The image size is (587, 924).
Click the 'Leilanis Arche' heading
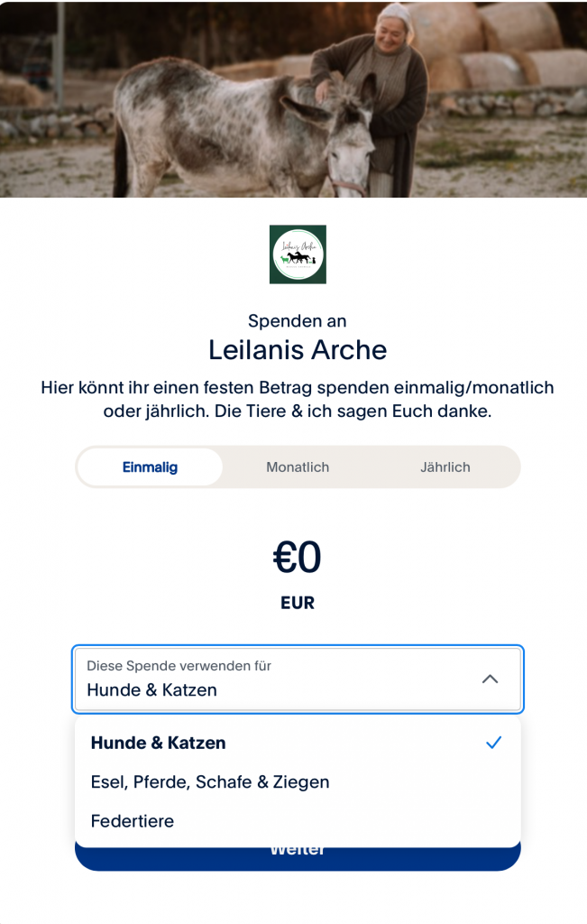298,349
